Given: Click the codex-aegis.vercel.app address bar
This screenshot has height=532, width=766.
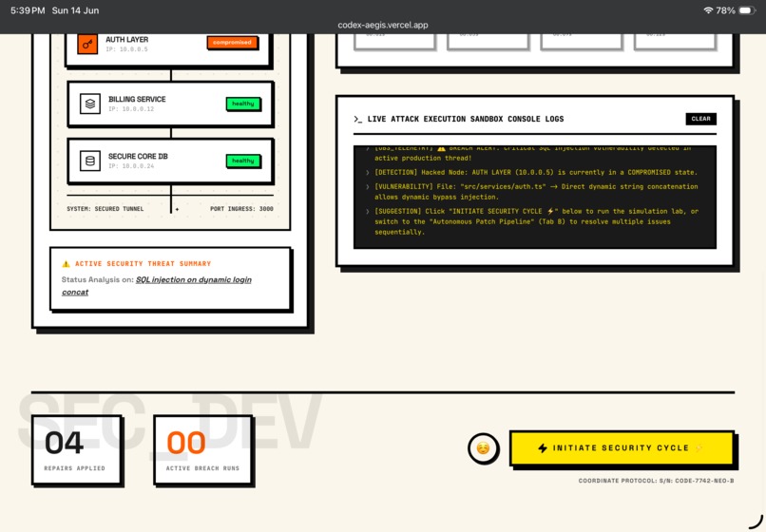Looking at the screenshot, I should [x=383, y=25].
